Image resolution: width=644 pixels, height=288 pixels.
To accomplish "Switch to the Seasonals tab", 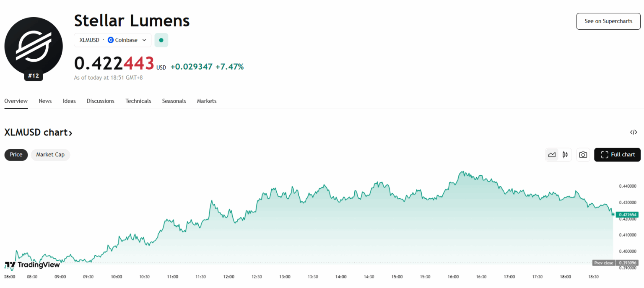I will 174,101.
